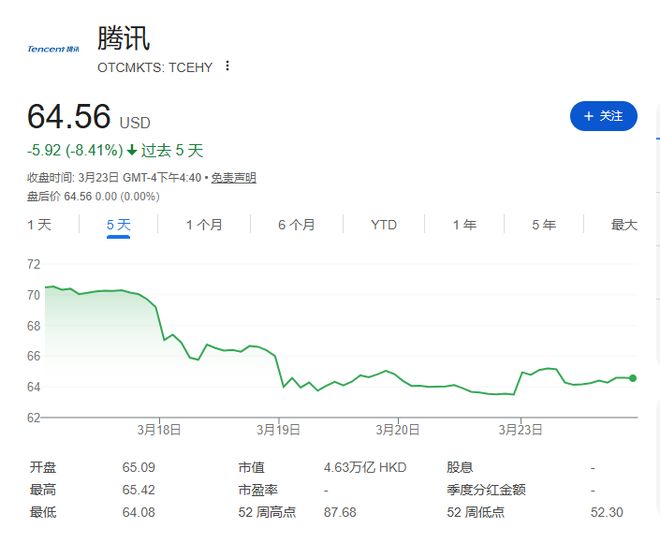
Task: Select the YTD chart range tab
Action: coord(384,225)
